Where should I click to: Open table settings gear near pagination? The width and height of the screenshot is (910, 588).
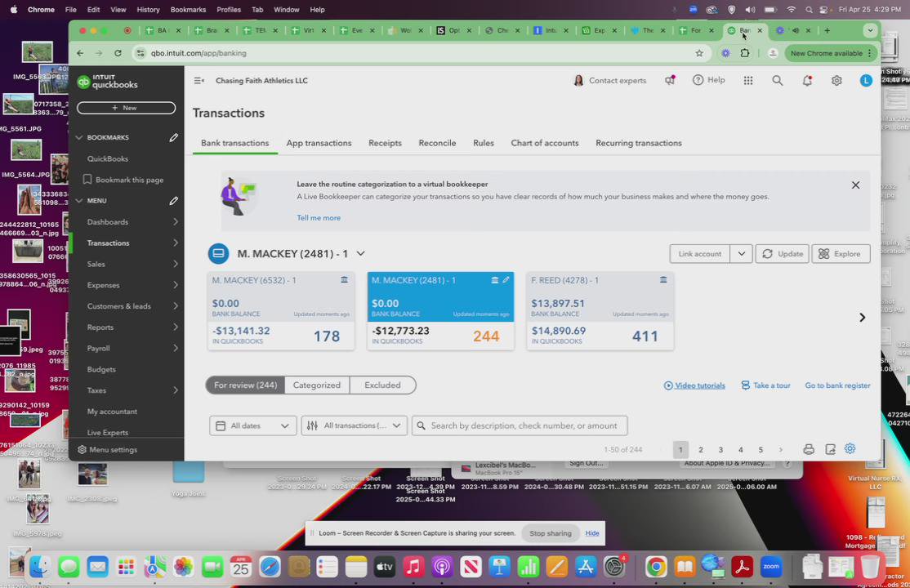(x=850, y=448)
